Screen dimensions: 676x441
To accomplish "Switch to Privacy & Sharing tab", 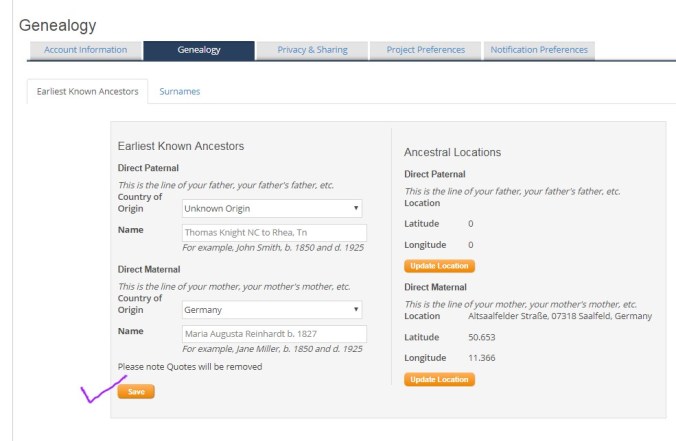I will [x=311, y=50].
